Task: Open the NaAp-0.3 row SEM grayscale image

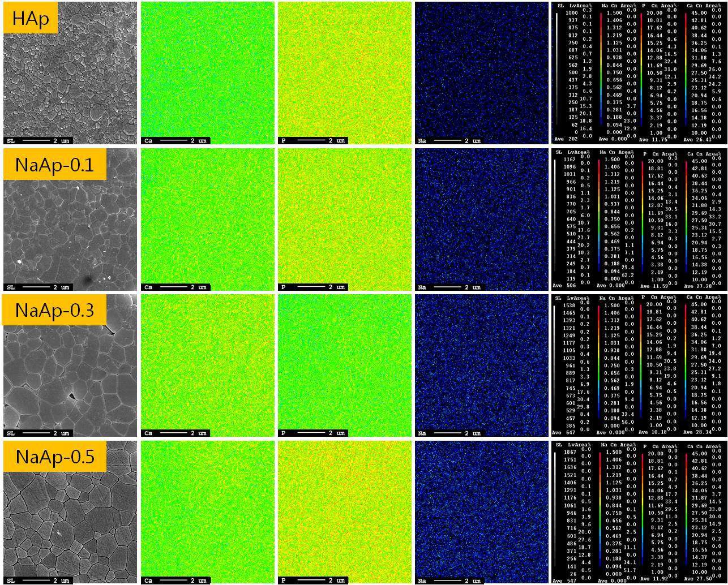Action: tap(70, 365)
